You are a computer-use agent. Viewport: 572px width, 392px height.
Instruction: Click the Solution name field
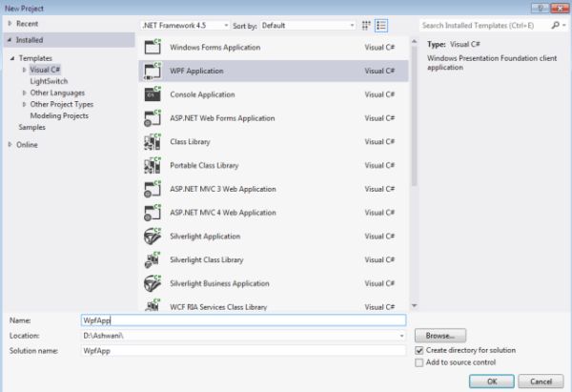click(243, 351)
